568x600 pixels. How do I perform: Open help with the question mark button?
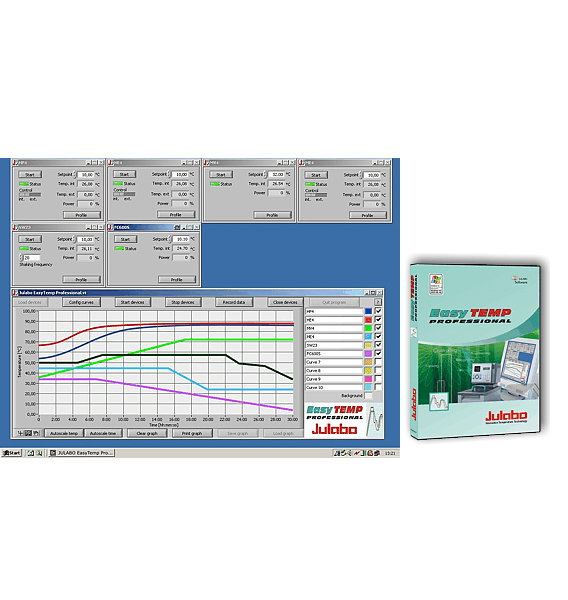(378, 302)
